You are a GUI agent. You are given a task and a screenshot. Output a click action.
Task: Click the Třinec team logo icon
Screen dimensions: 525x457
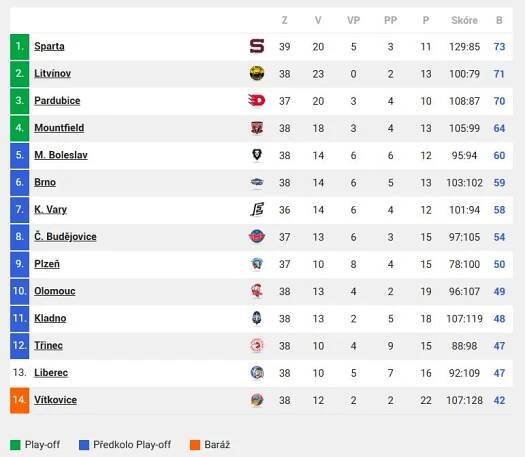(257, 345)
